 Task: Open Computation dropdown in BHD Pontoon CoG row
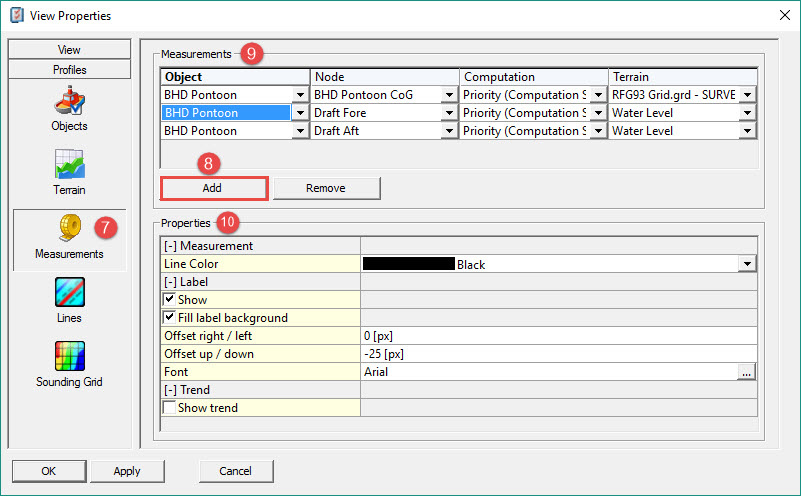[598, 95]
